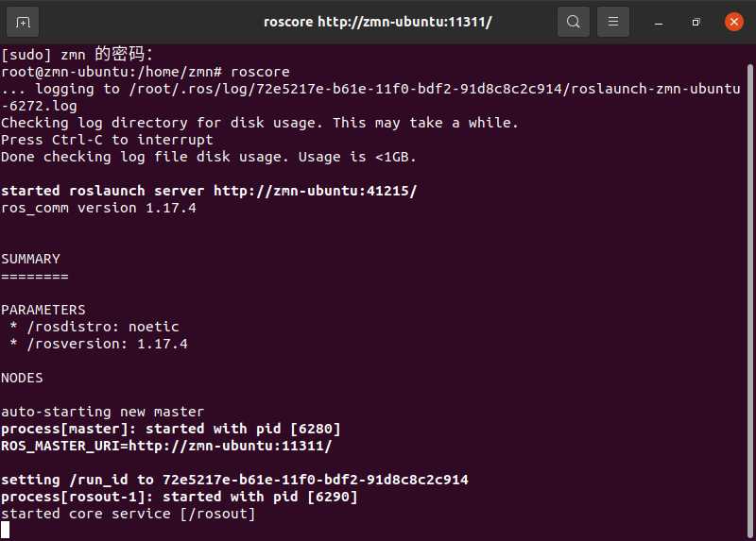Close the roscore terminal window
This screenshot has width=756, height=541.
click(733, 22)
